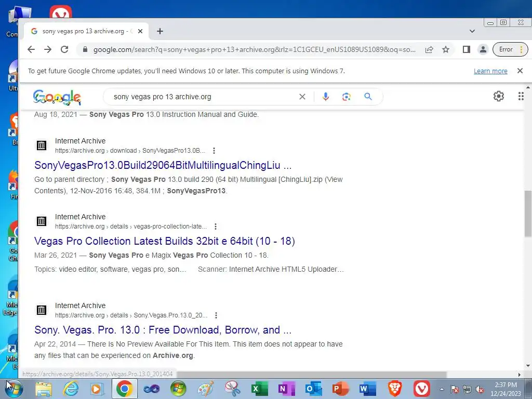Click the archive.org download SonyVegasPro13.0B URL
Image resolution: width=532 pixels, height=399 pixels.
tap(130, 150)
